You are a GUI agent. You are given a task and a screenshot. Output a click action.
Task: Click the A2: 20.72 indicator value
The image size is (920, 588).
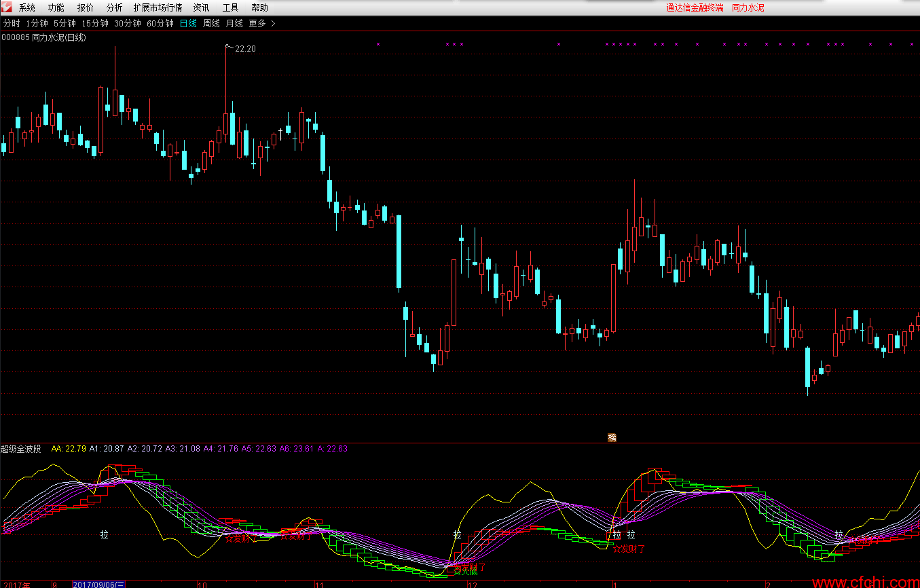click(145, 449)
